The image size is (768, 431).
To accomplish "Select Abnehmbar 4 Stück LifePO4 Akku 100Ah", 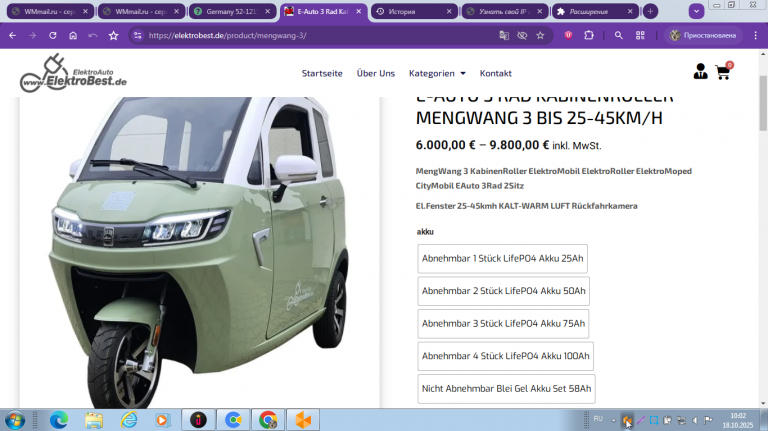I will point(505,356).
